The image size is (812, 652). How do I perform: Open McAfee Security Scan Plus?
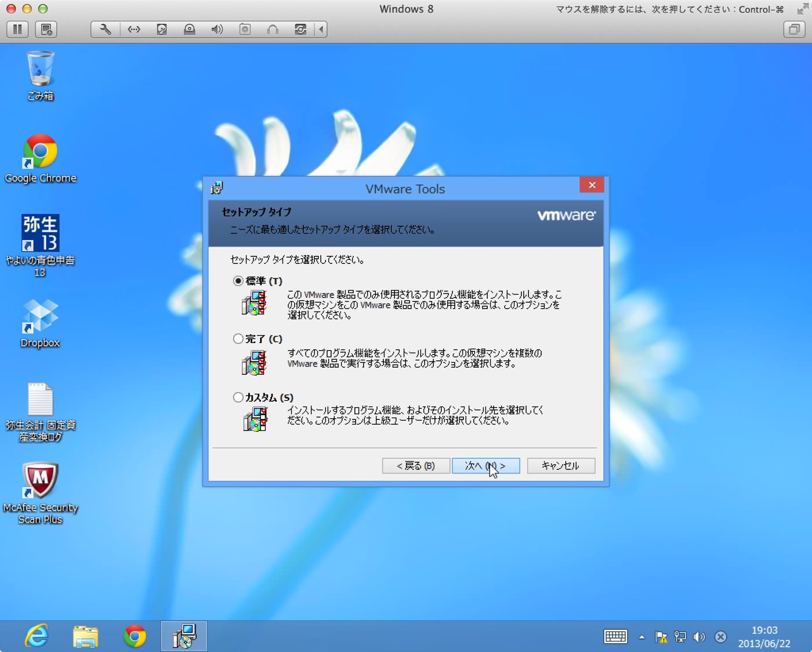tap(40, 494)
